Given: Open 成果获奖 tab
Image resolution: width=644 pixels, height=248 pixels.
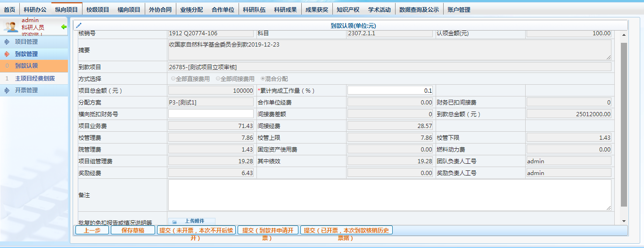Looking at the screenshot, I should pos(317,9).
